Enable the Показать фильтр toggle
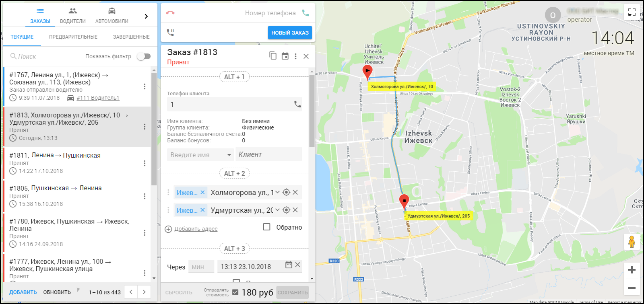644x304 pixels. click(x=144, y=56)
